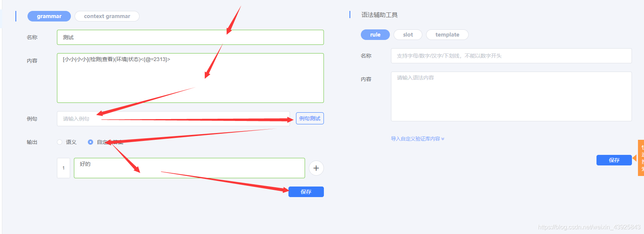Click the reply index box 1
This screenshot has width=644, height=234.
click(x=63, y=168)
